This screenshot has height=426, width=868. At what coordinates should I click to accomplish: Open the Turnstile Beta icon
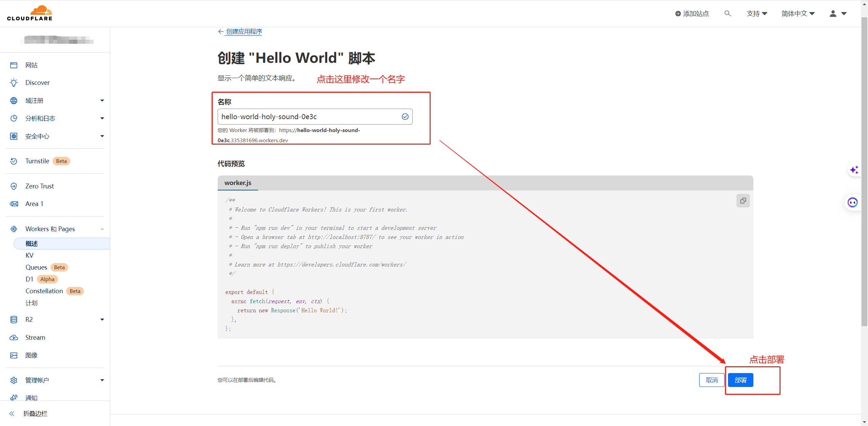click(x=13, y=161)
